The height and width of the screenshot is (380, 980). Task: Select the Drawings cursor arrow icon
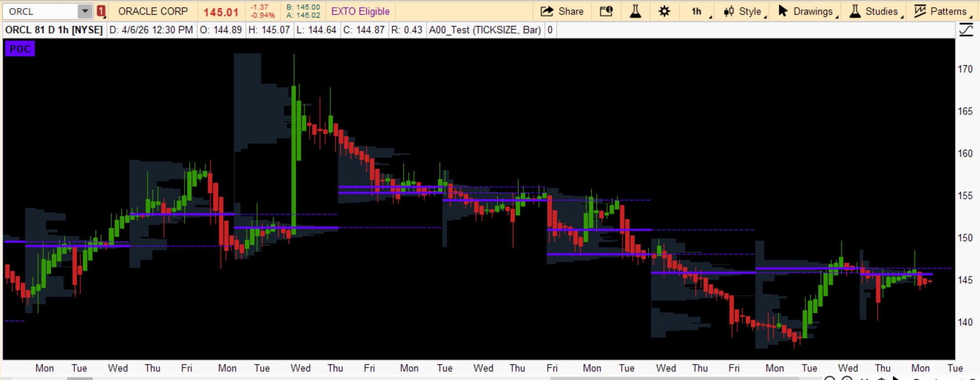pyautogui.click(x=783, y=11)
